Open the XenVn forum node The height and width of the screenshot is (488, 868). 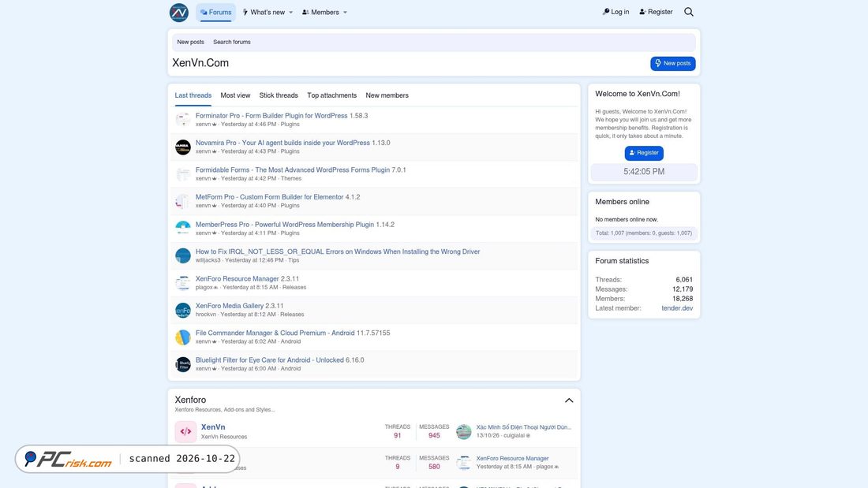pos(213,427)
